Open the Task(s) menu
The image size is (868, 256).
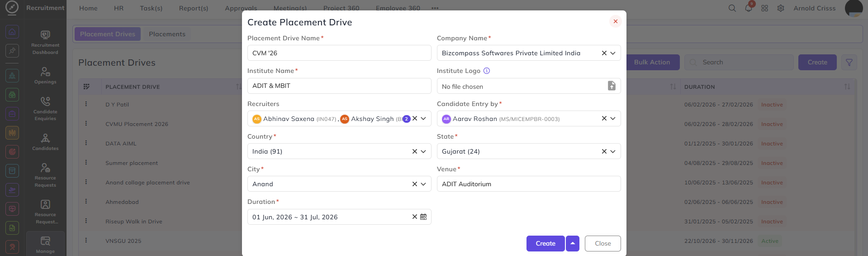pos(151,8)
